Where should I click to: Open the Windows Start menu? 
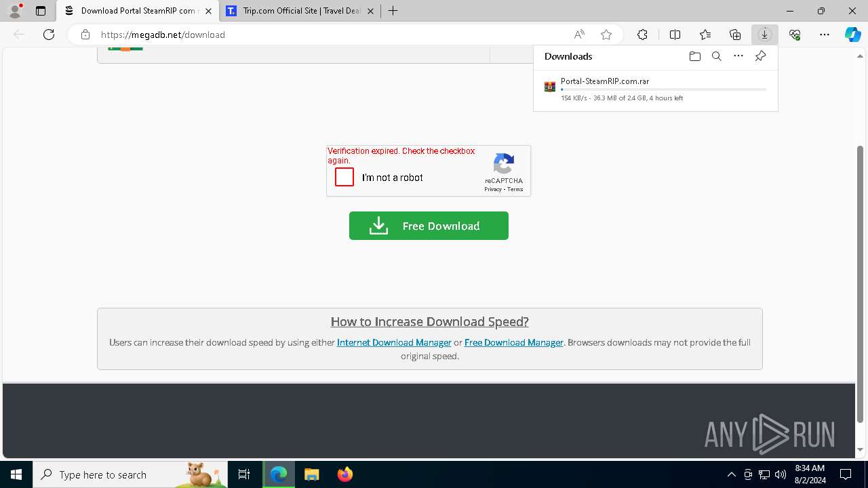coord(16,474)
